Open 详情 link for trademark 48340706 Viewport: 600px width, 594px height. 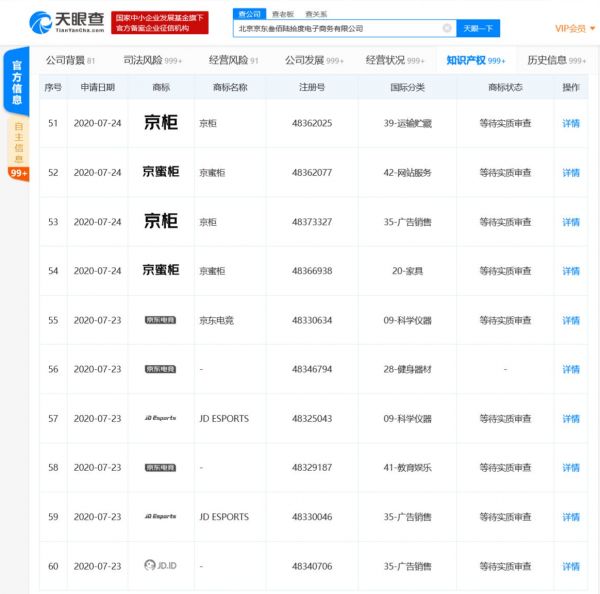point(570,567)
